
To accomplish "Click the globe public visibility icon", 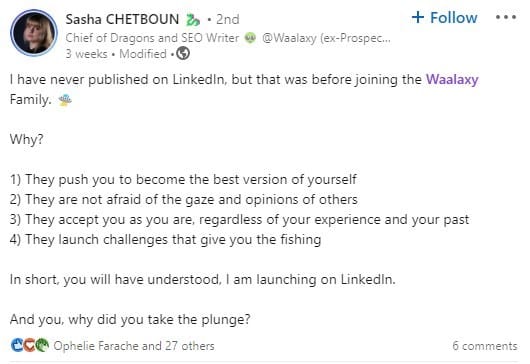I will pyautogui.click(x=183, y=53).
